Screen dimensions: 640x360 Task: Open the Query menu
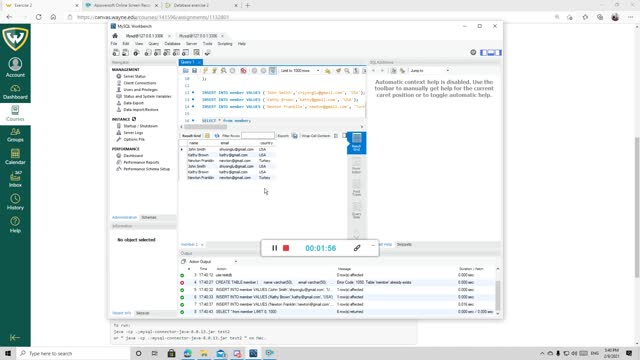click(x=153, y=44)
